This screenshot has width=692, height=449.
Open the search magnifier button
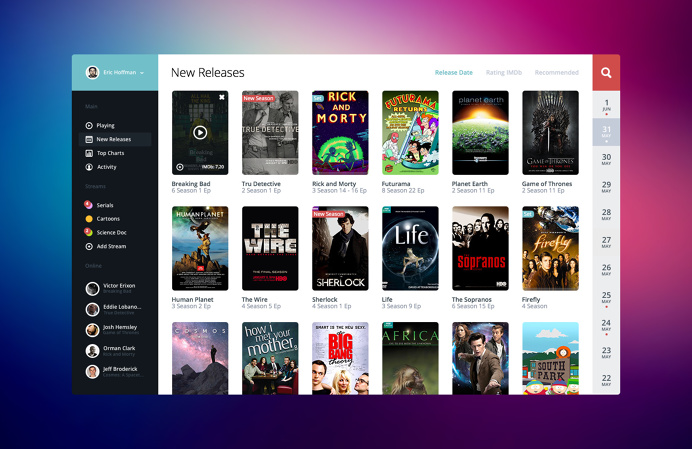pos(606,73)
